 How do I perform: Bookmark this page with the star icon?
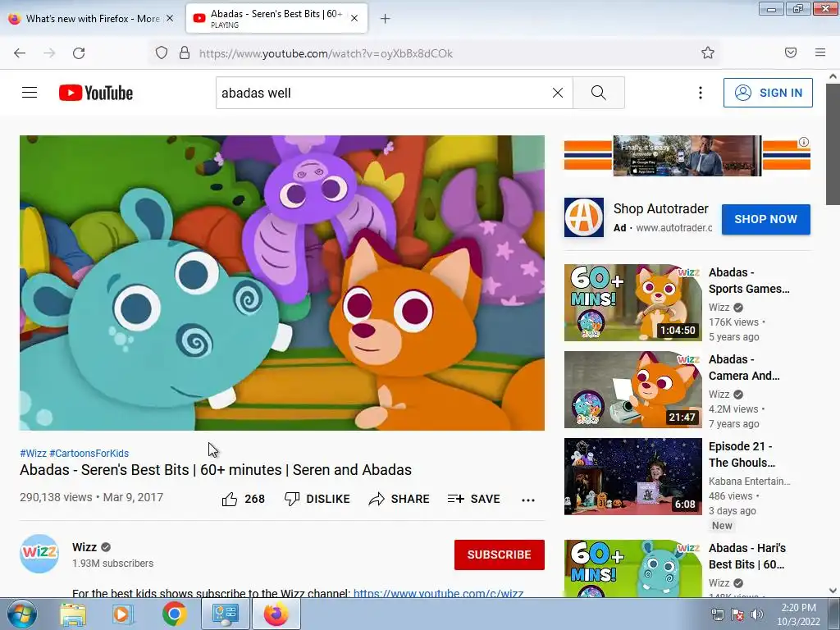(x=708, y=52)
